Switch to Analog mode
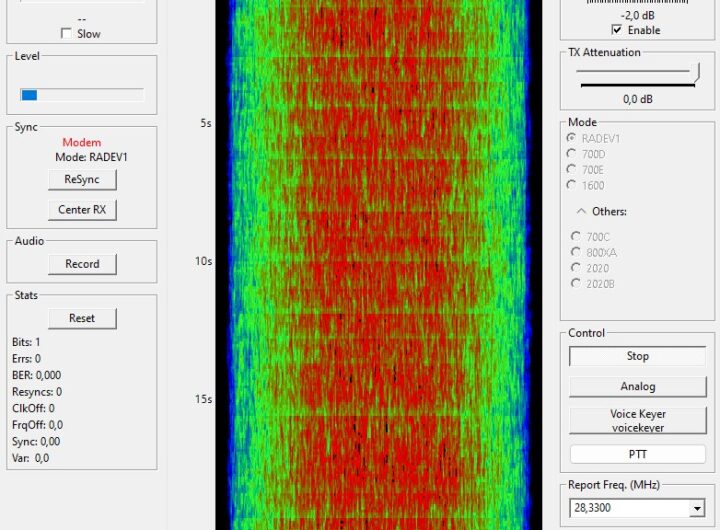The width and height of the screenshot is (720, 530). coord(637,386)
